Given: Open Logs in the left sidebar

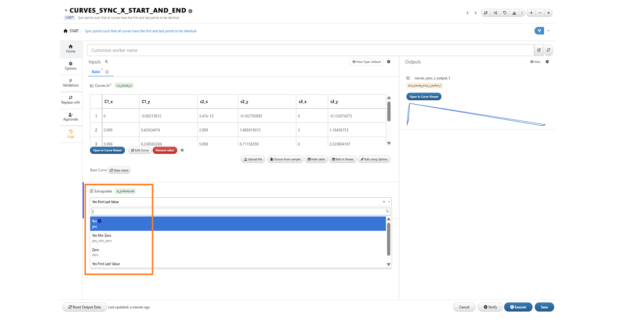Looking at the screenshot, I should [x=71, y=134].
